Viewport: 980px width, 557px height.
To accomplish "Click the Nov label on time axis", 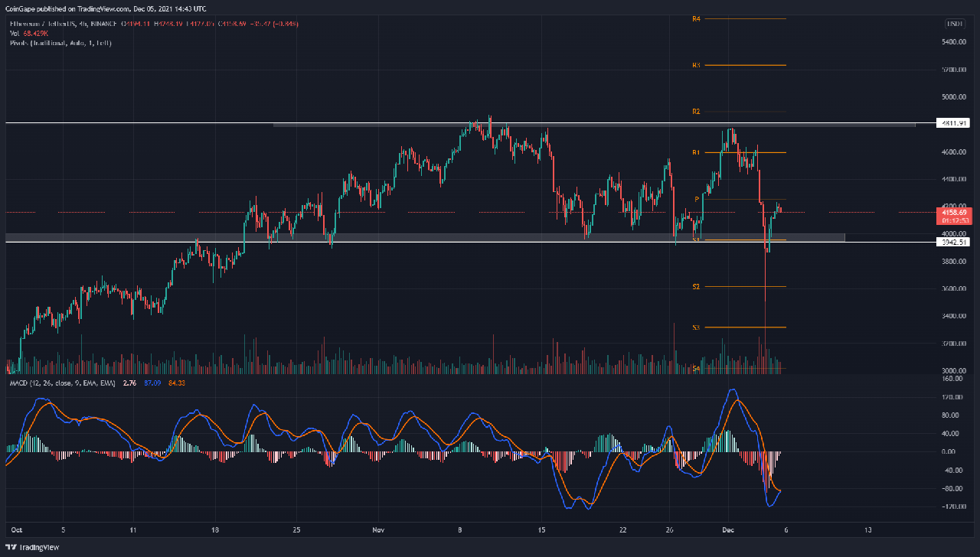I will 376,529.
